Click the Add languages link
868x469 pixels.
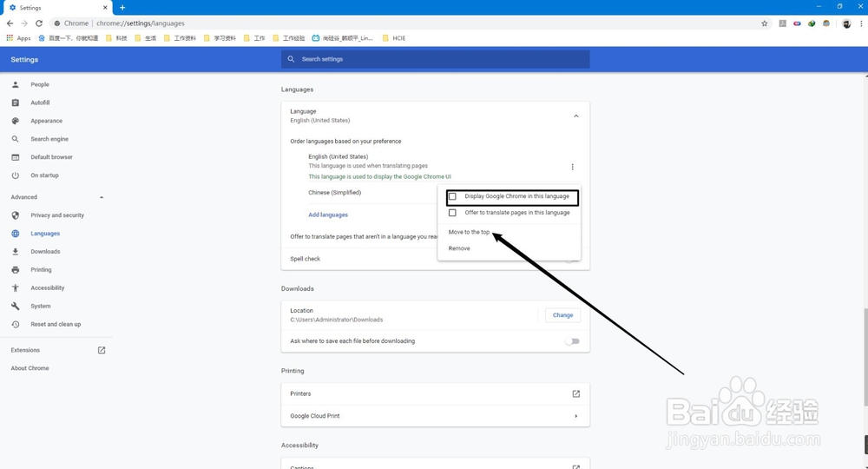pos(328,215)
